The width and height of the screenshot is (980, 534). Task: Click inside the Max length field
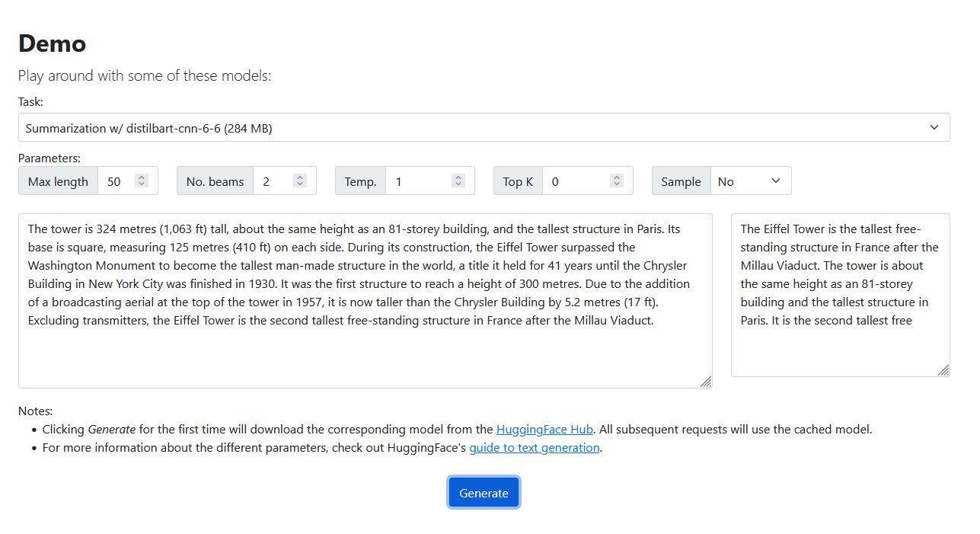(x=127, y=181)
